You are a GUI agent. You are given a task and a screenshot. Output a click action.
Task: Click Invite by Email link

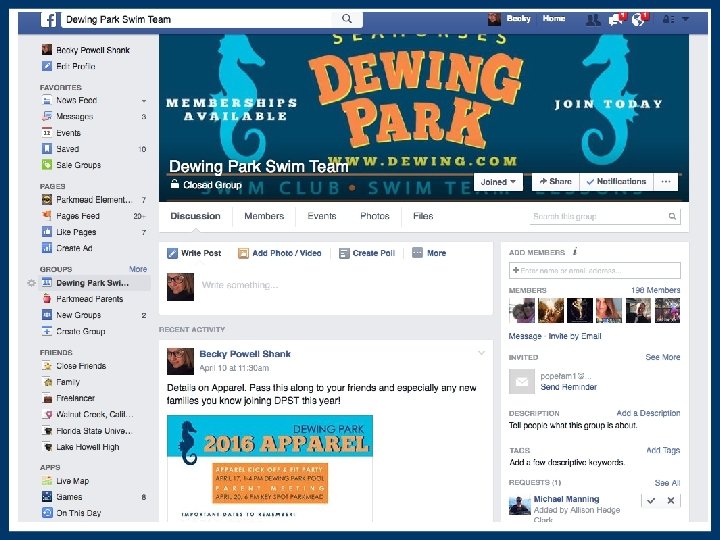[x=575, y=336]
